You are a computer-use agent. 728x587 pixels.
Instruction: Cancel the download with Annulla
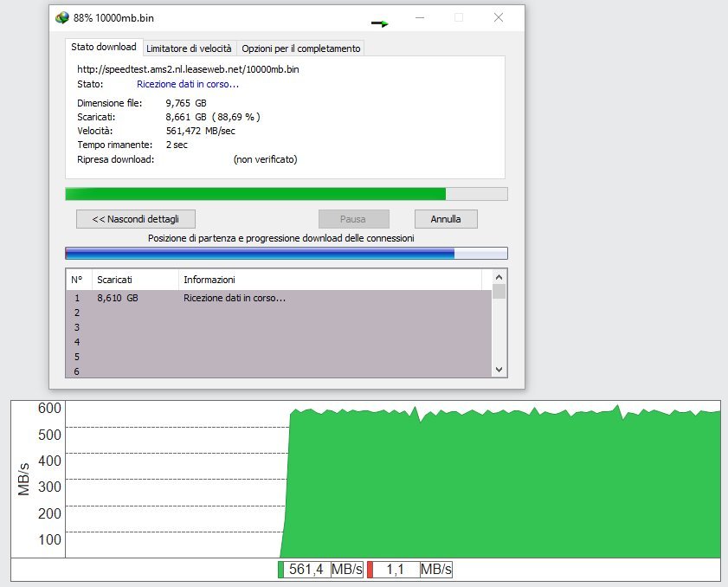[446, 219]
